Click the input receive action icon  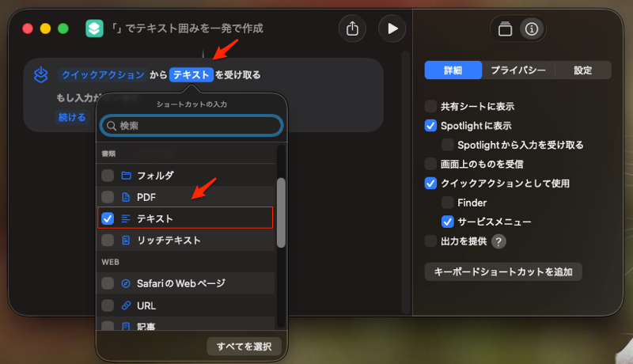41,74
